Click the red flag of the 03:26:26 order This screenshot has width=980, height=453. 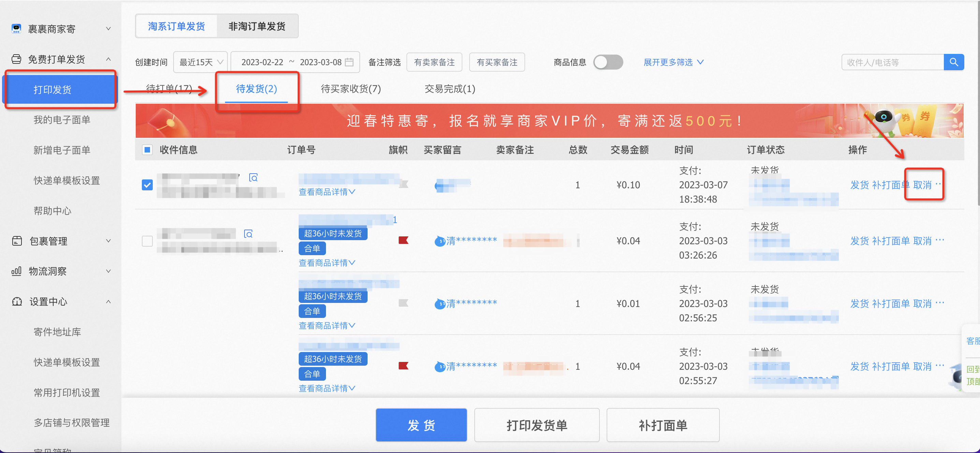[x=403, y=240]
